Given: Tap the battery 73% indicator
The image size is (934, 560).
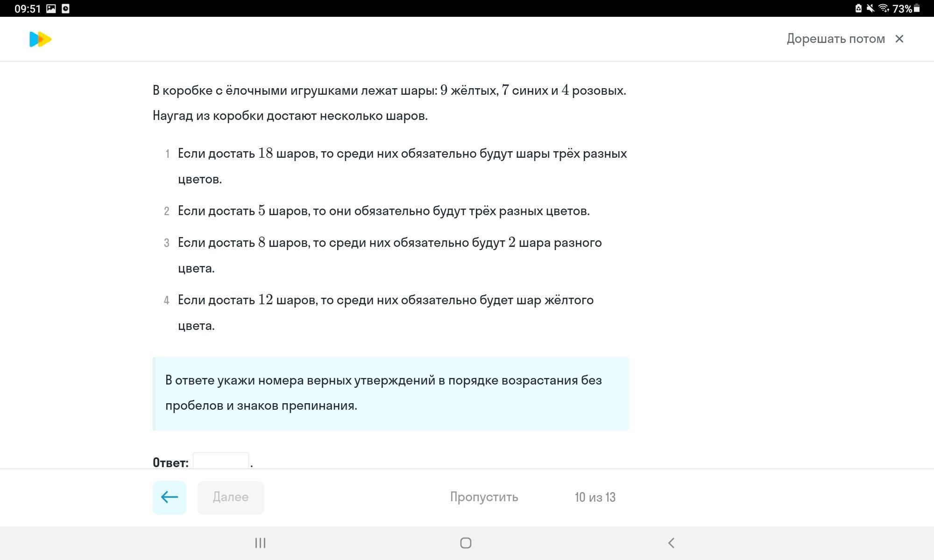Looking at the screenshot, I should [x=906, y=8].
